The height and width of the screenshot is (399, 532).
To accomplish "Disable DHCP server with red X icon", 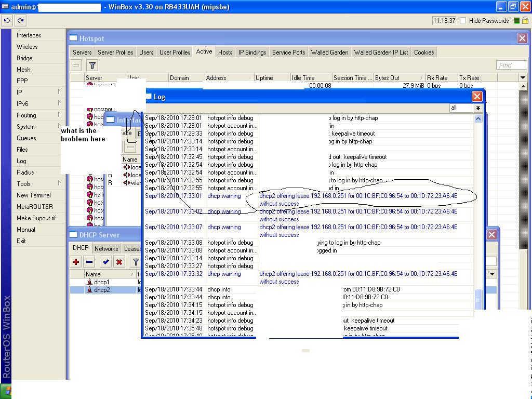I will 119,262.
